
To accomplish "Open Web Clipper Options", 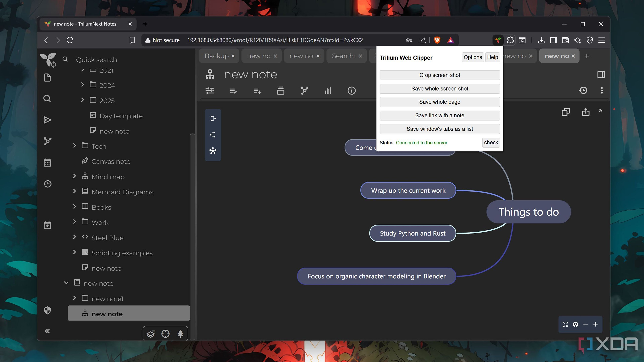I will (472, 57).
